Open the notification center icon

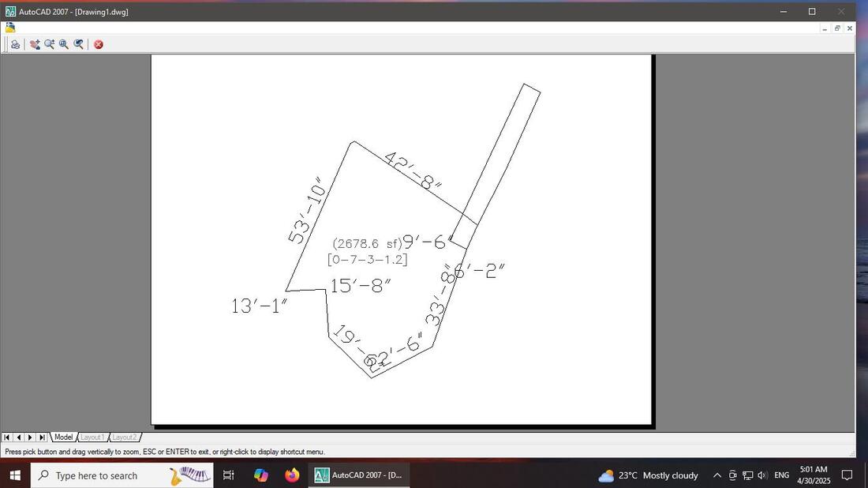847,475
